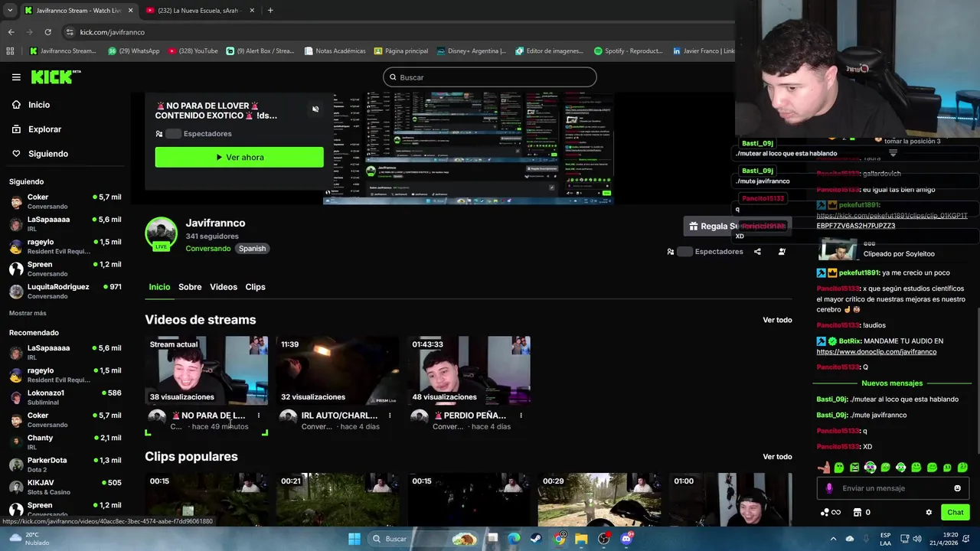Switch to the Videos channel tab
980x551 pixels.
pos(224,287)
